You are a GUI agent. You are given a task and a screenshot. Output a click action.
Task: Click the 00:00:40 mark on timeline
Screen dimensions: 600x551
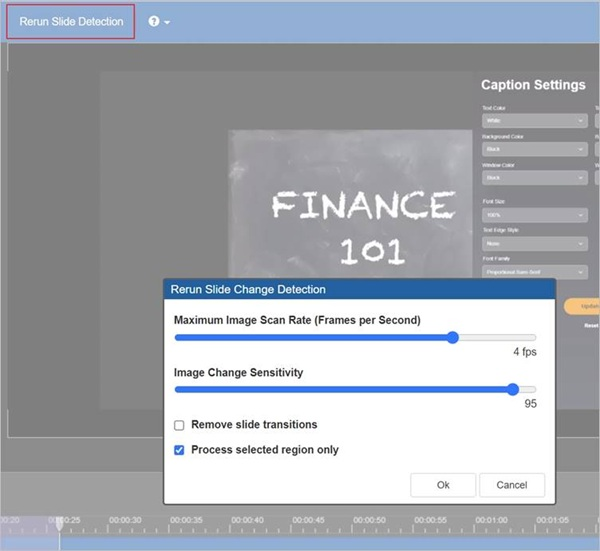click(247, 520)
